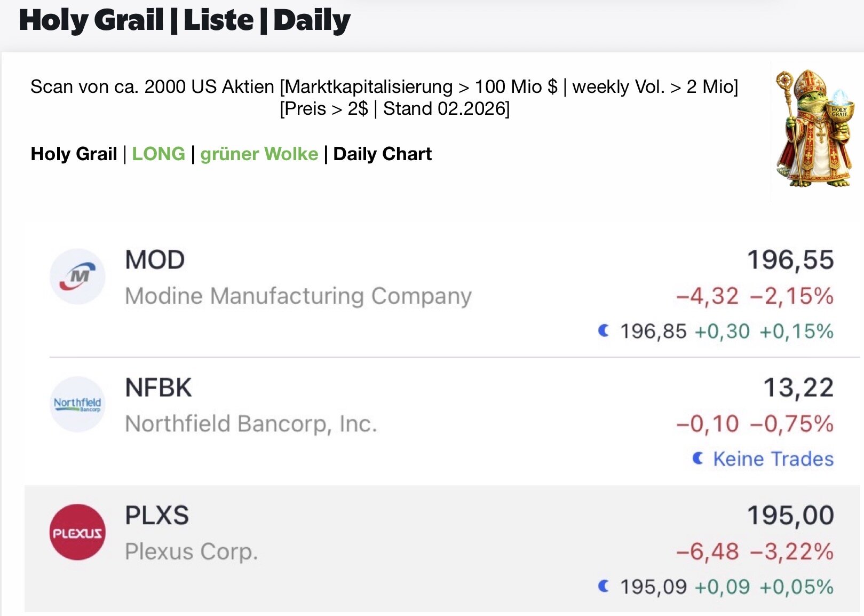This screenshot has width=864, height=616.
Task: Click the NFBK price 13,22
Action: [x=798, y=388]
